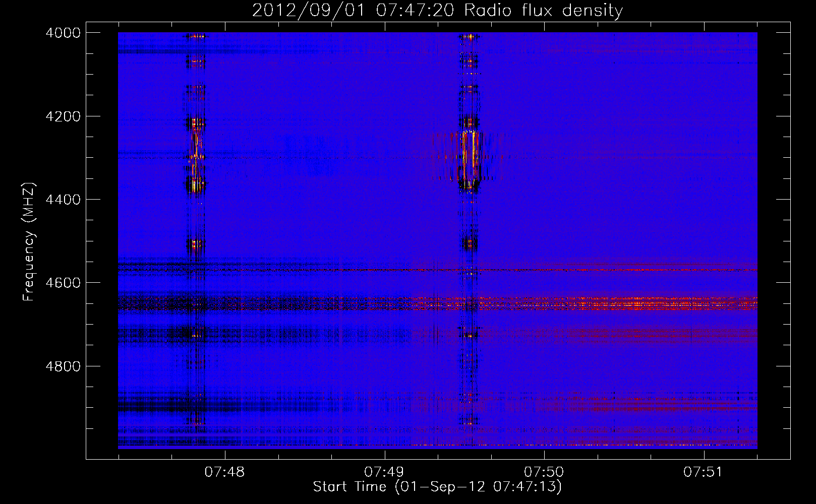Screen dimensions: 816x504
Task: Select the 4800 frequency tick label
Action: pyautogui.click(x=63, y=366)
